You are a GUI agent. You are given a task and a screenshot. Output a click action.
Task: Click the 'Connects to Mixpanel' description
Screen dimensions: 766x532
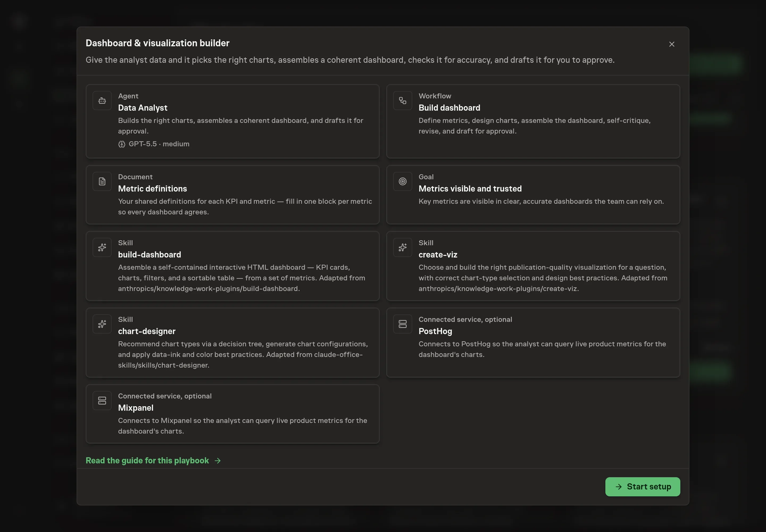(242, 426)
